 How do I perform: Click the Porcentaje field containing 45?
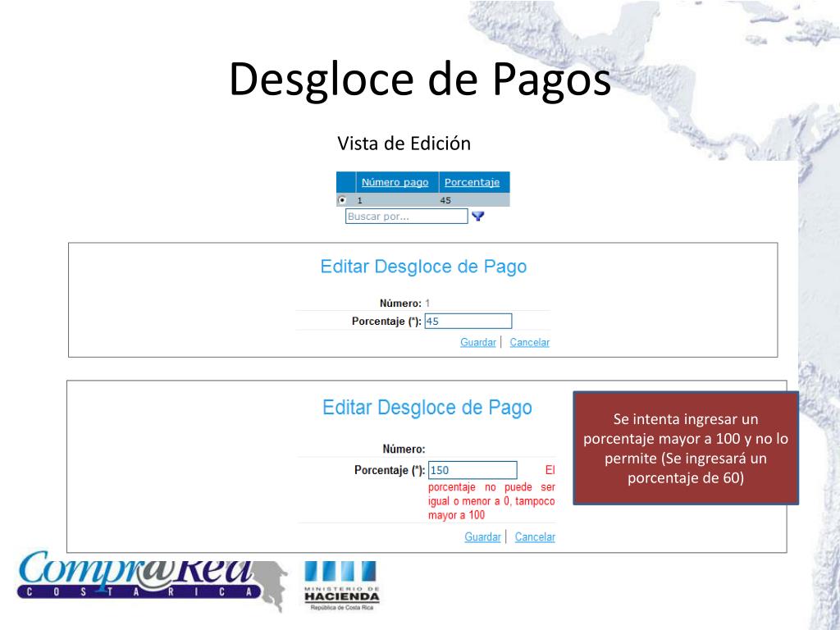(468, 321)
